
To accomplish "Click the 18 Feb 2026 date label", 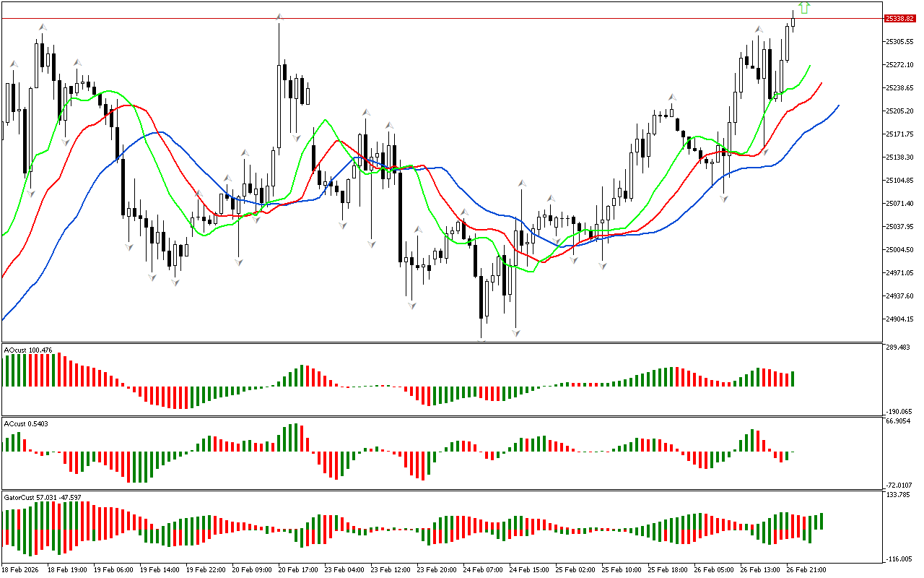I will tap(19, 569).
